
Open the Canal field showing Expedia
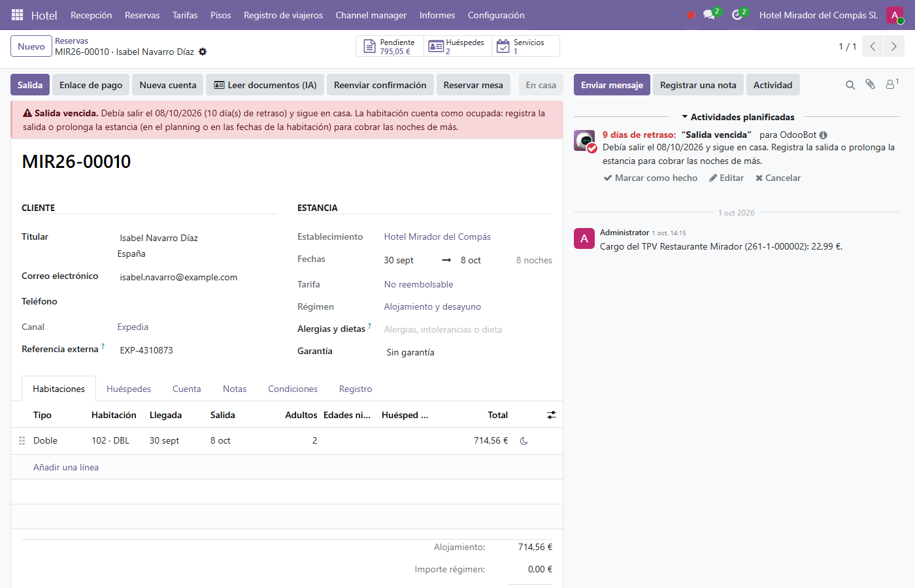click(196, 327)
